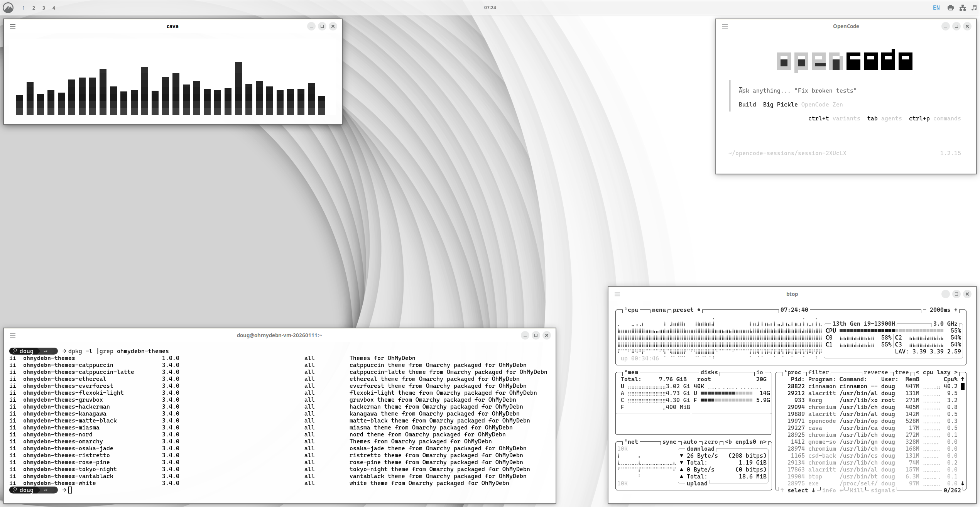Click the filter button in btop proc
This screenshot has height=507, width=980.
[x=818, y=372]
